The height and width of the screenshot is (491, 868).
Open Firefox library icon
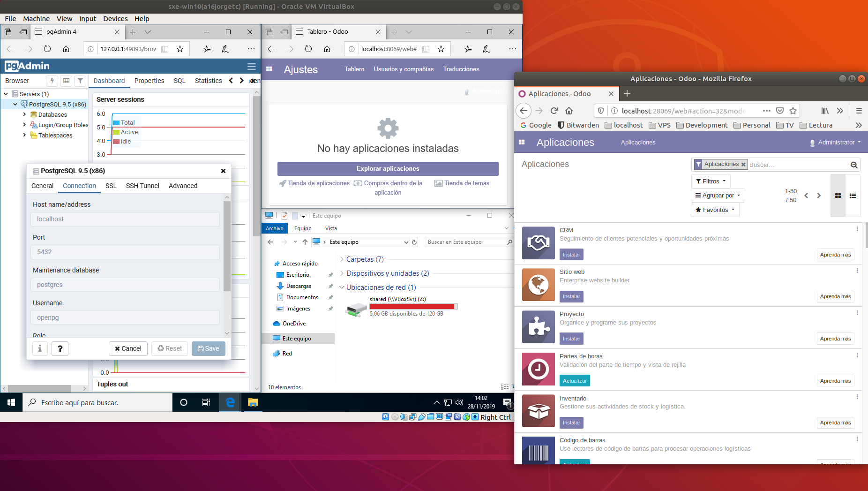click(x=825, y=111)
